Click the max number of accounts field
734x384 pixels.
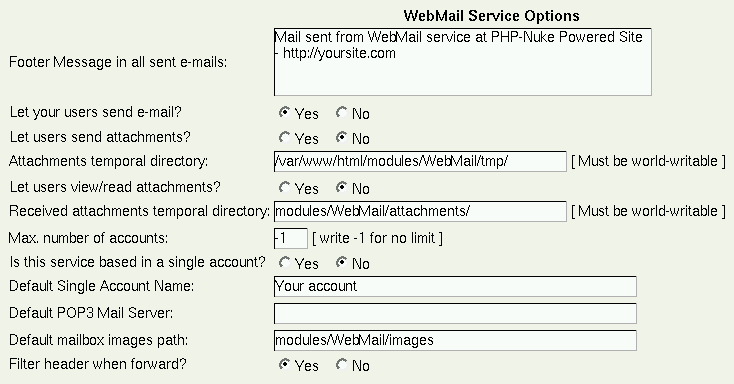pos(291,238)
